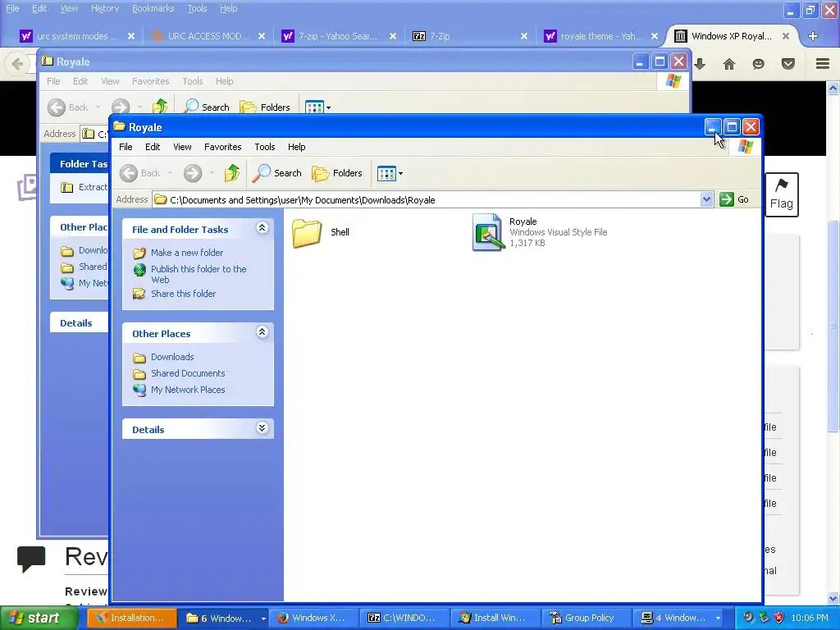Click Share this folder

tap(183, 294)
